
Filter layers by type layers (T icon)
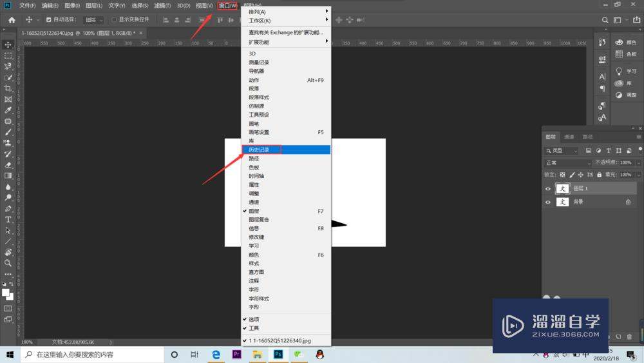609,151
